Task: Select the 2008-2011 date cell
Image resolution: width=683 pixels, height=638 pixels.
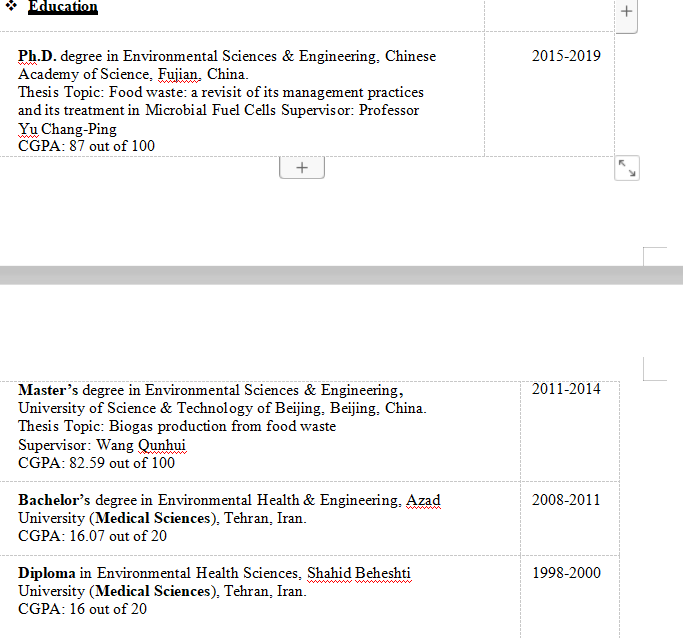Action: (x=566, y=499)
